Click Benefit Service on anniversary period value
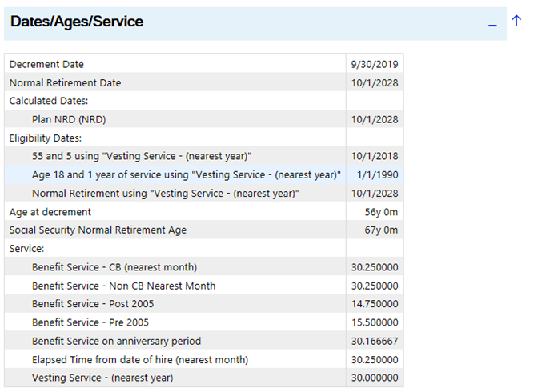Image resolution: width=538 pixels, height=392 pixels. coord(375,341)
